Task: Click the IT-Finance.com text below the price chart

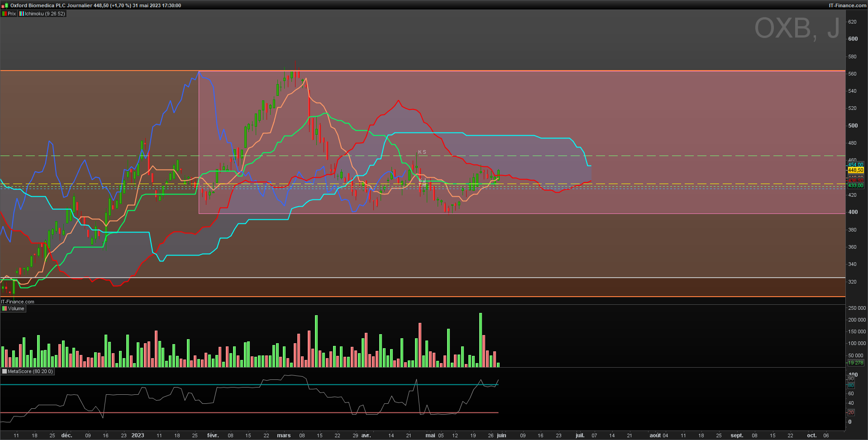Action: 18,302
